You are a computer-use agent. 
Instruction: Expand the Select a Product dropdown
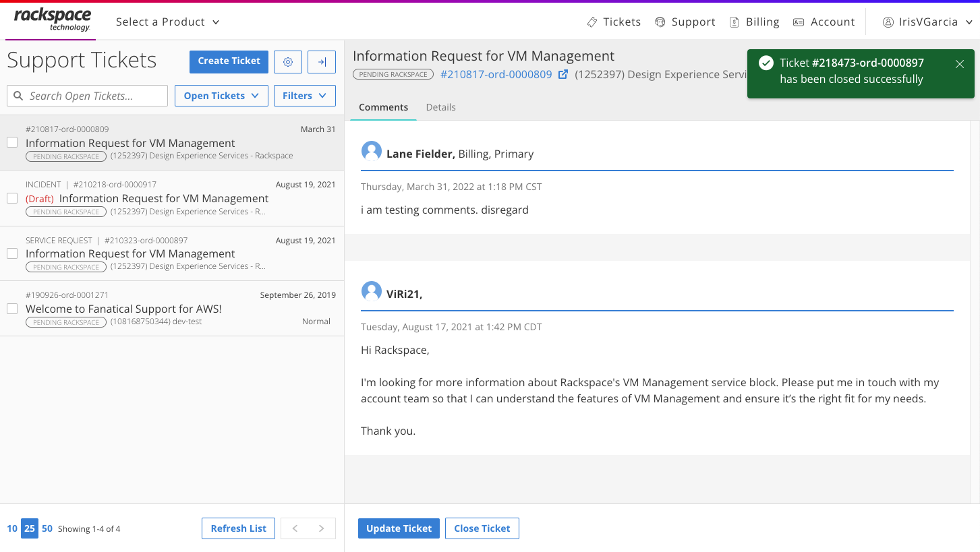pyautogui.click(x=167, y=22)
